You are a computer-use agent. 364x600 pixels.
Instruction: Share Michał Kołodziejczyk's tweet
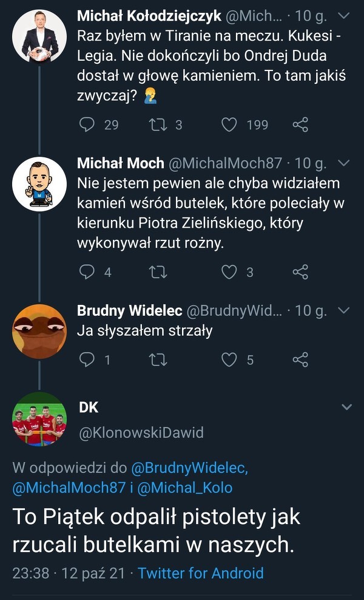pyautogui.click(x=300, y=125)
